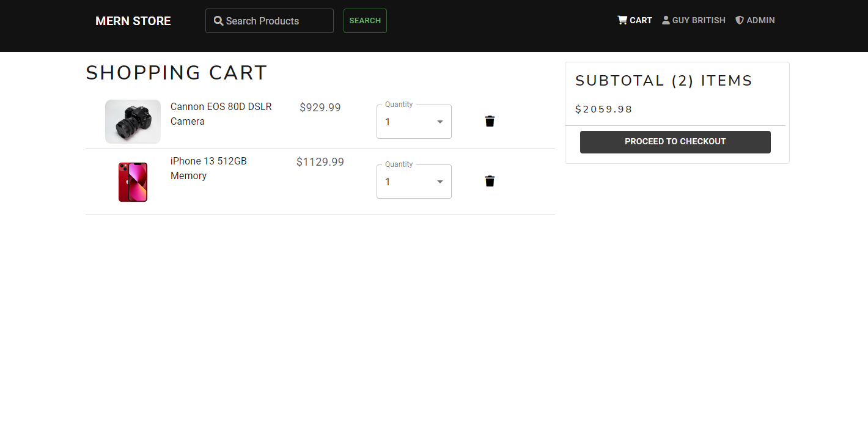The width and height of the screenshot is (868, 431).
Task: Open the ADMIN menu
Action: pos(755,20)
